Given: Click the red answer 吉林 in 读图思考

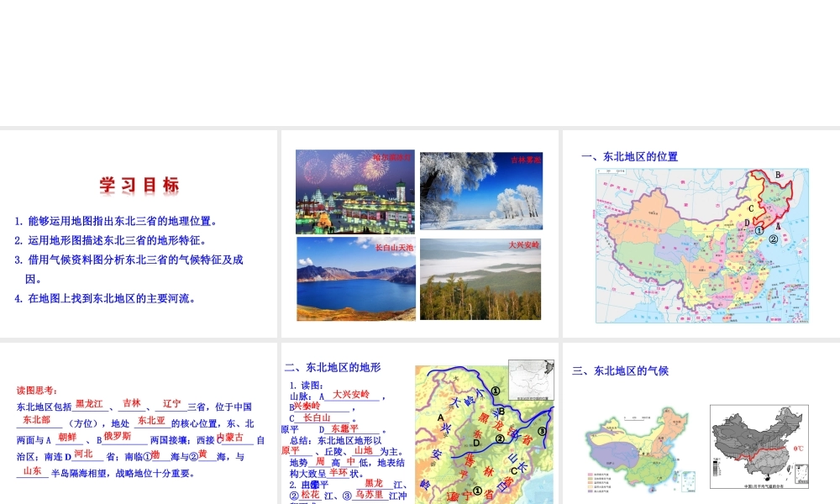Looking at the screenshot, I should (131, 402).
